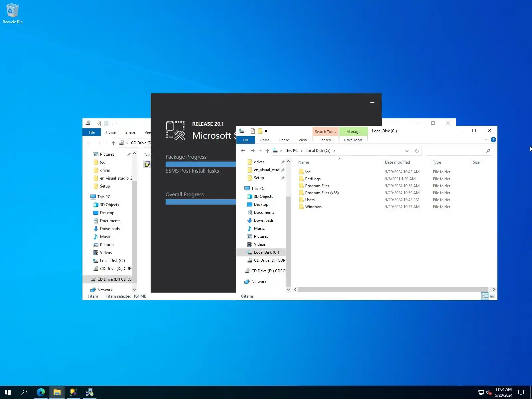Viewport: 532px width, 399px height.
Task: Go up one level from Local Disk (C:)
Action: pyautogui.click(x=267, y=151)
